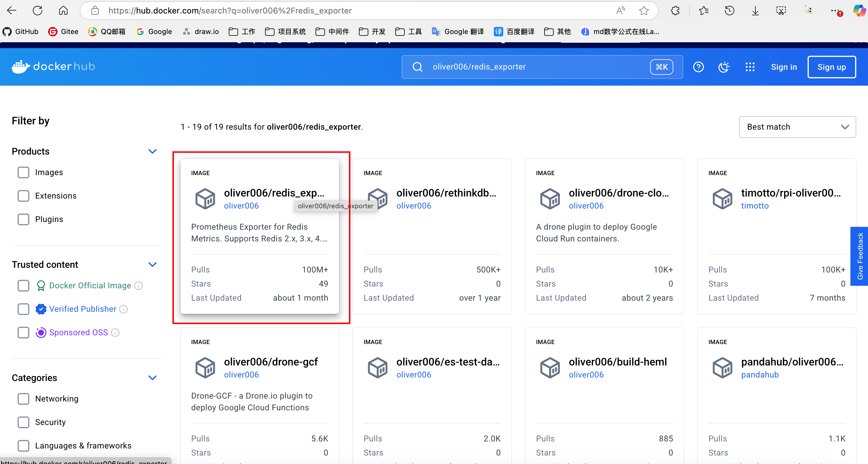The width and height of the screenshot is (868, 464).
Task: Open the browser profile avatar
Action: click(x=808, y=11)
